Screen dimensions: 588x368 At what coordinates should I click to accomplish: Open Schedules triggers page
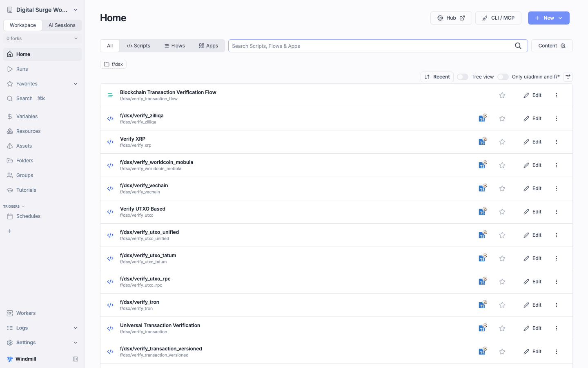[x=42, y=216]
